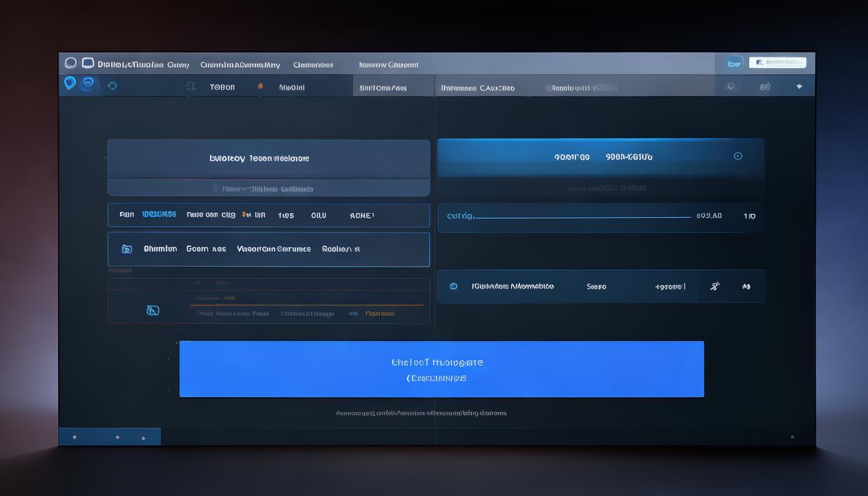Image resolution: width=868 pixels, height=496 pixels.
Task: Toggle the round blue icon at the Memobico row start
Action: pyautogui.click(x=453, y=286)
